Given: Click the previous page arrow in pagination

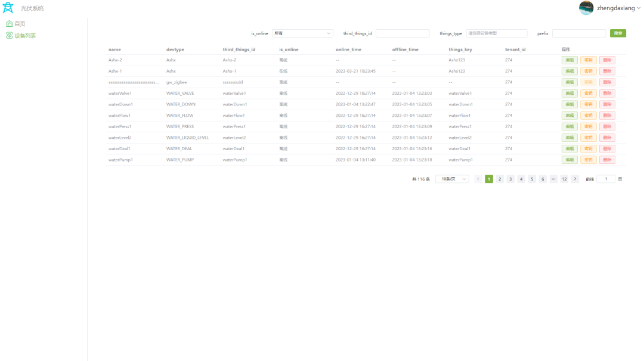Looking at the screenshot, I should click(478, 178).
